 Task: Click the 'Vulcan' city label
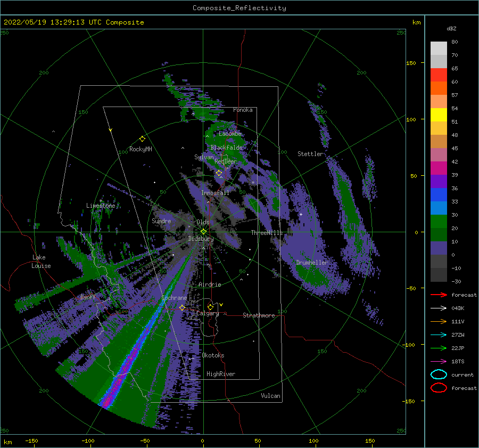click(270, 396)
